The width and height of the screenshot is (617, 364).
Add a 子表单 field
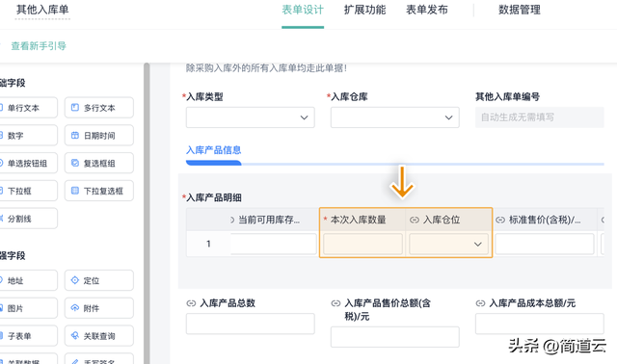28,336
